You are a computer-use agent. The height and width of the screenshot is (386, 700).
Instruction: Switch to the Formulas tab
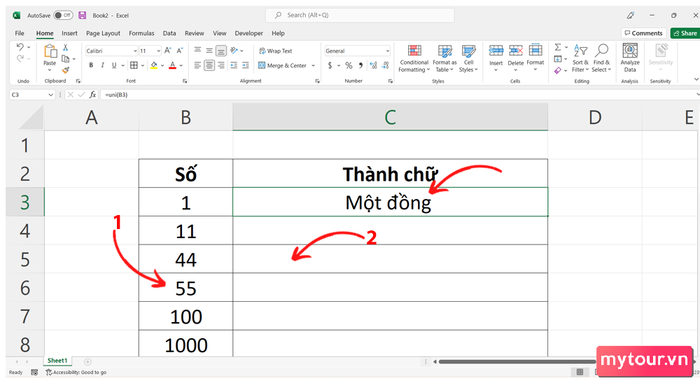click(x=142, y=33)
